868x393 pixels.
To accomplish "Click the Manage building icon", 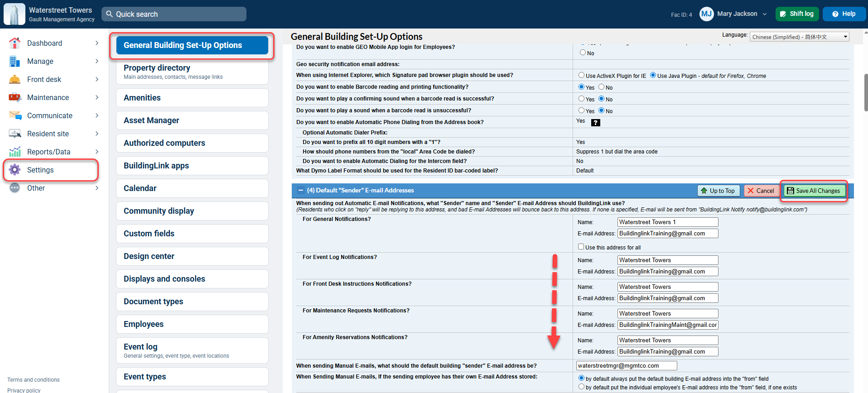I will 14,61.
